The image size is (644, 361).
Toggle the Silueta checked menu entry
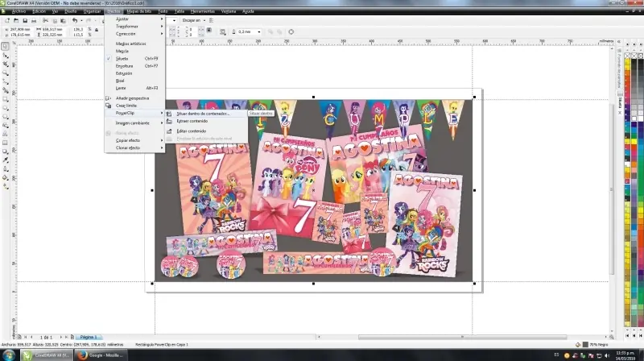point(134,58)
